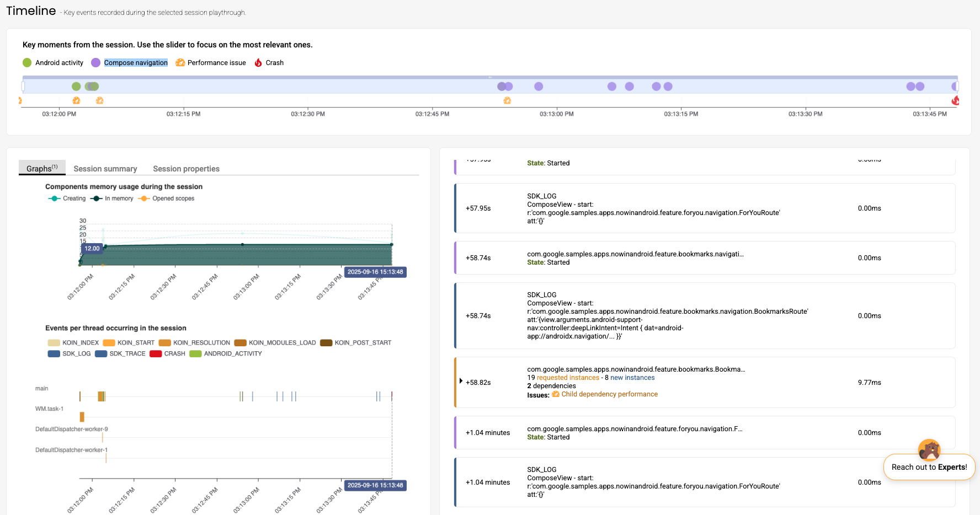Click the left handle of timeline slider
Screen dimensions: 980x515
(23, 86)
